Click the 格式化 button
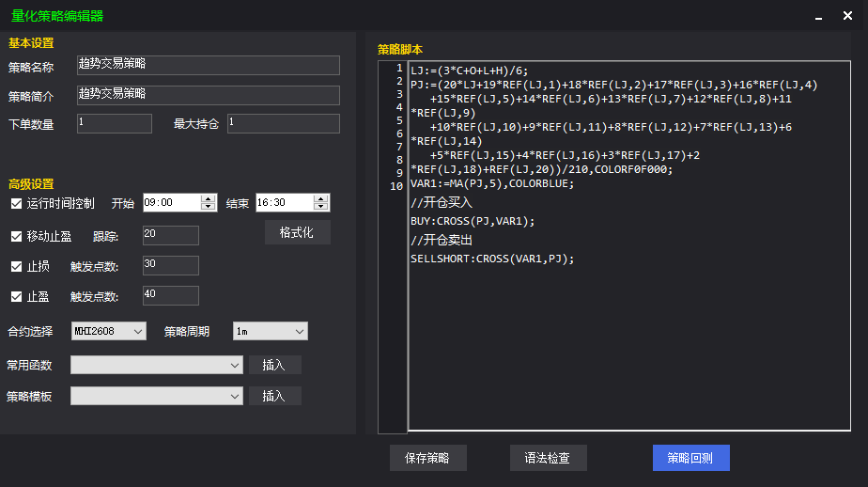The width and height of the screenshot is (868, 487). coord(297,233)
